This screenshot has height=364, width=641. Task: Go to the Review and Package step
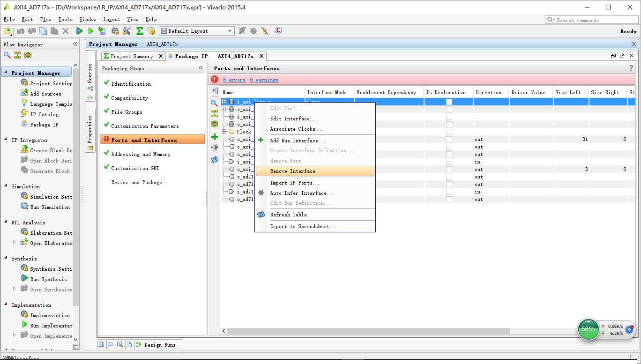[x=136, y=182]
